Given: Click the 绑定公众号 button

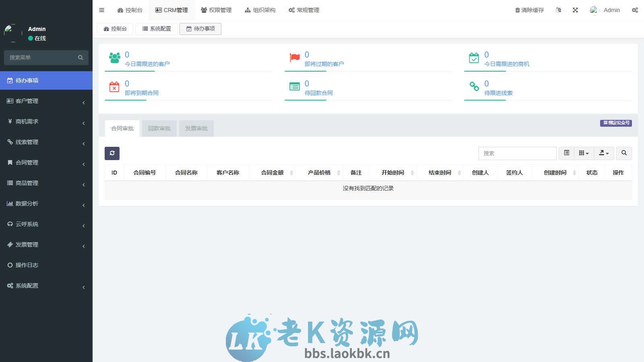Looking at the screenshot, I should [x=616, y=123].
